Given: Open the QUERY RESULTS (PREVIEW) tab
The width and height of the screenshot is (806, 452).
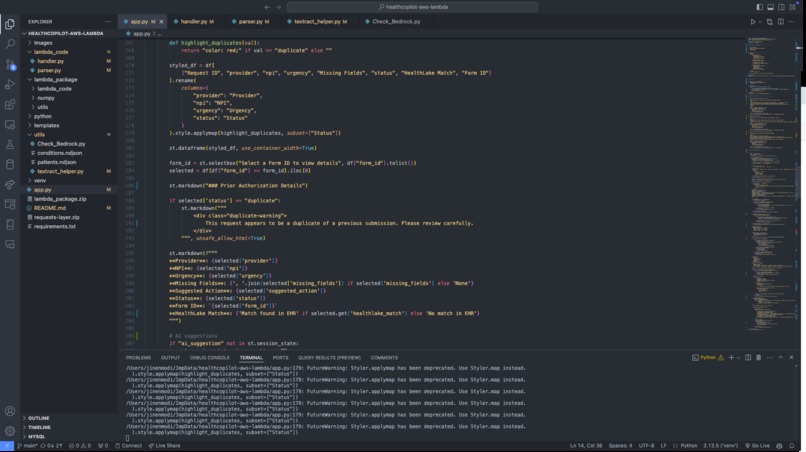Looking at the screenshot, I should [329, 357].
